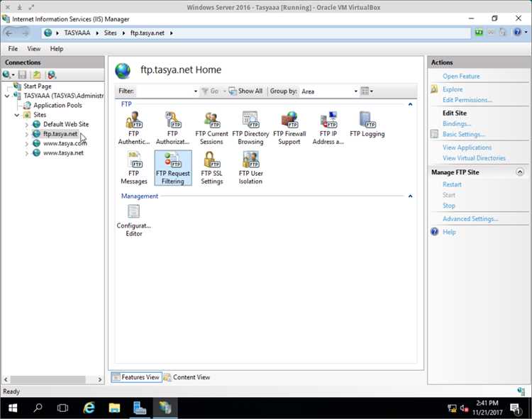The height and width of the screenshot is (419, 532).
Task: Switch to Content View tab
Action: (187, 377)
